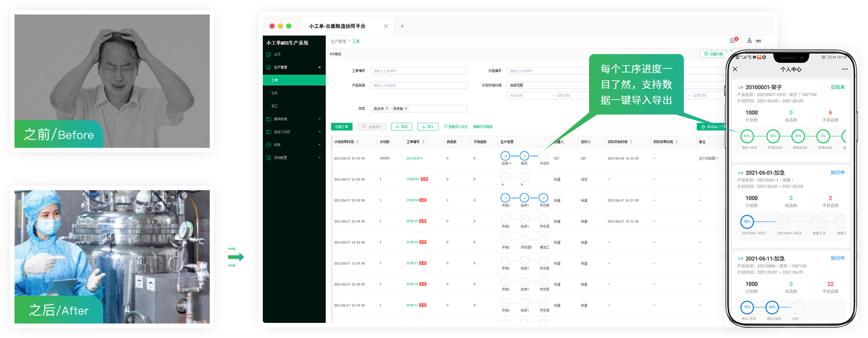Expand the 基础数据 sidebar section

coord(320,119)
